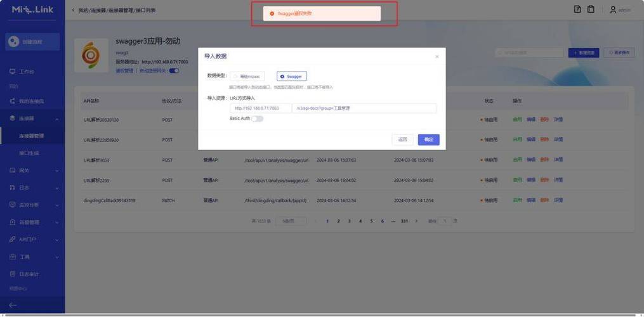Screen dimensions: 644x317
Task: Click the API search box
Action: [529, 53]
